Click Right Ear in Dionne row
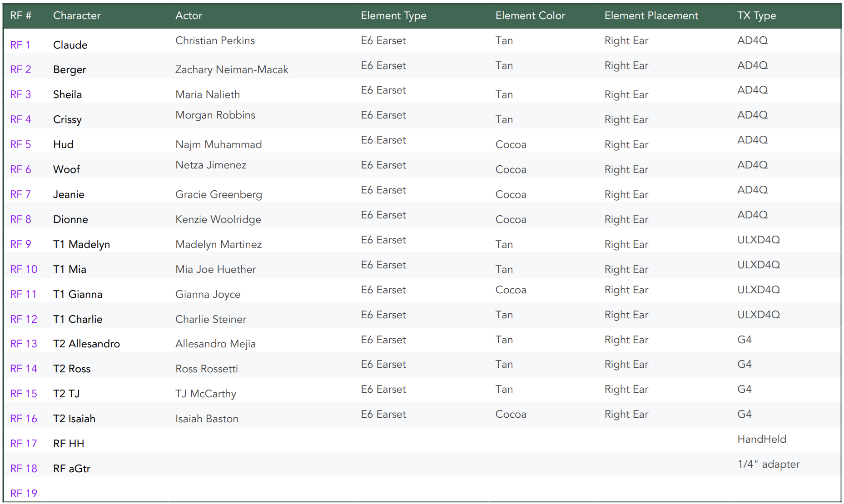 point(626,220)
